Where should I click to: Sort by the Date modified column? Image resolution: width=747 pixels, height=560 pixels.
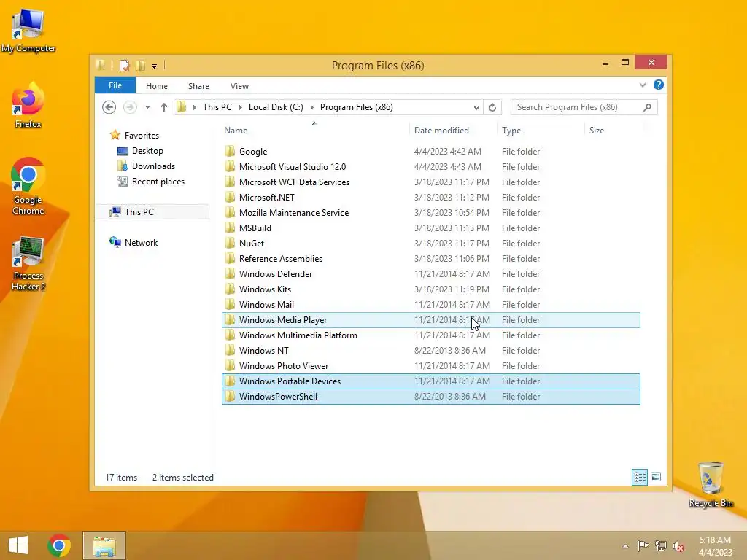452,130
